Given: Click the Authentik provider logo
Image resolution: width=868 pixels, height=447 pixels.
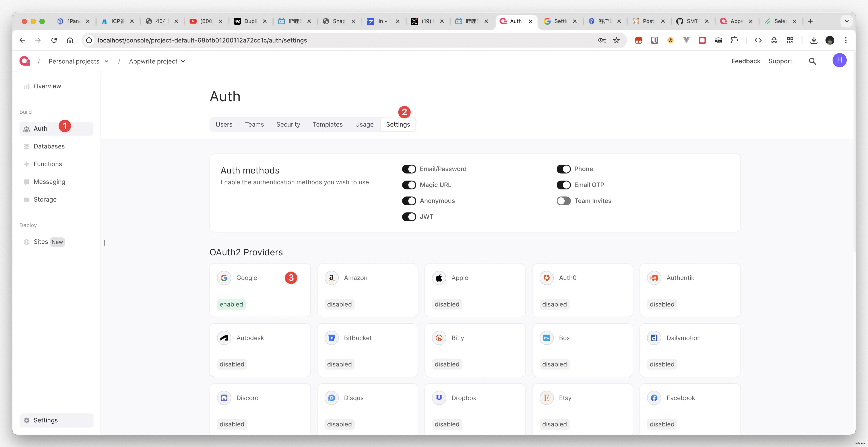Looking at the screenshot, I should click(654, 278).
